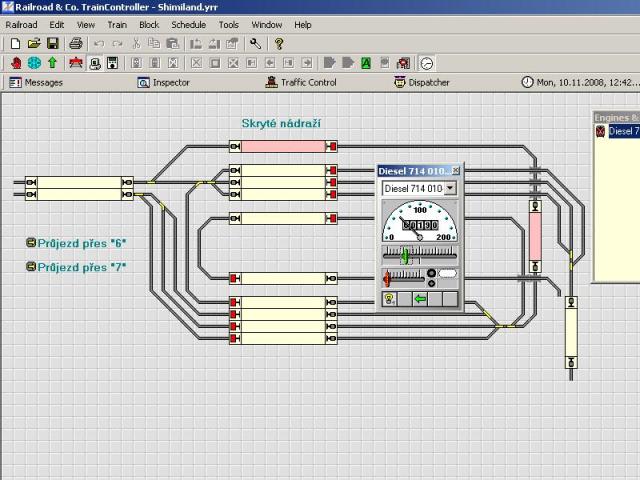Open the Help menu
The height and width of the screenshot is (480, 640).
tap(302, 25)
